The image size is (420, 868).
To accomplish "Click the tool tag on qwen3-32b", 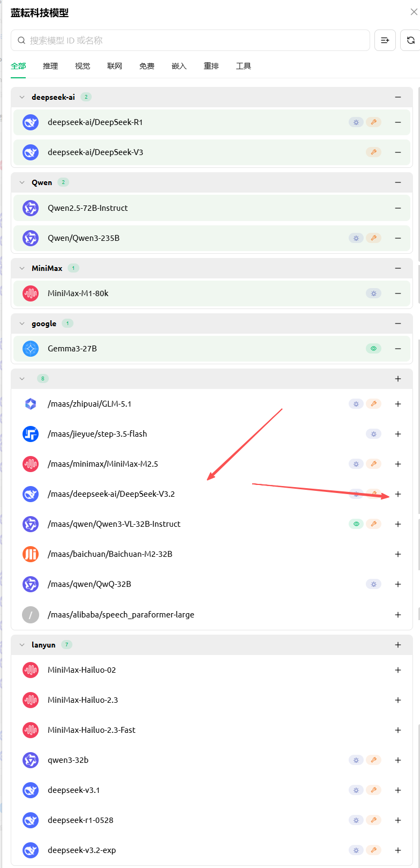I will pyautogui.click(x=374, y=760).
